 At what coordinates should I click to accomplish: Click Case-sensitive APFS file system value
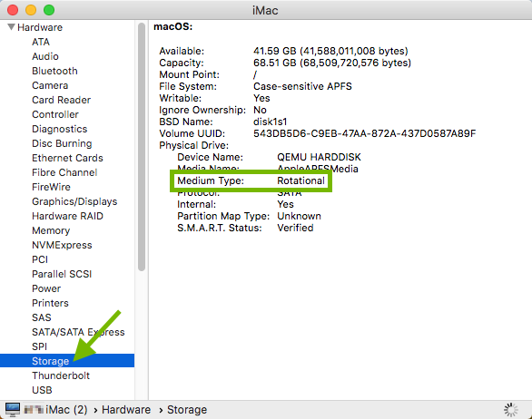point(302,86)
